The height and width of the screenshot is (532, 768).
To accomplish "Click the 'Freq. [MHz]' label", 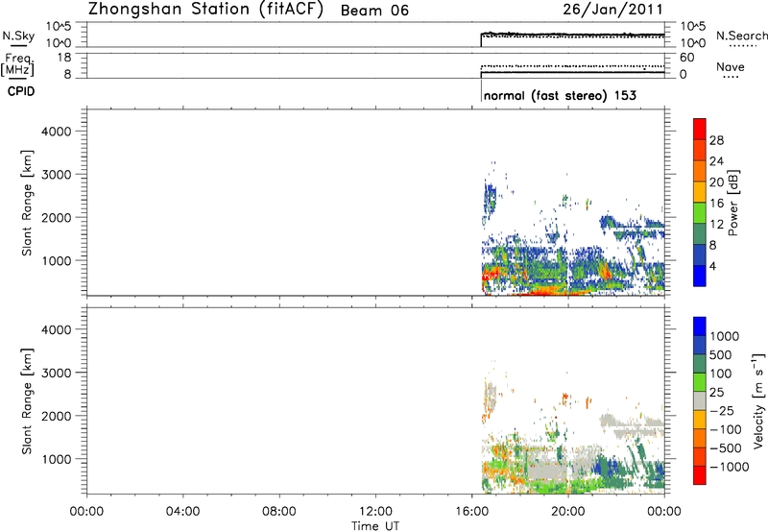I will point(18,64).
